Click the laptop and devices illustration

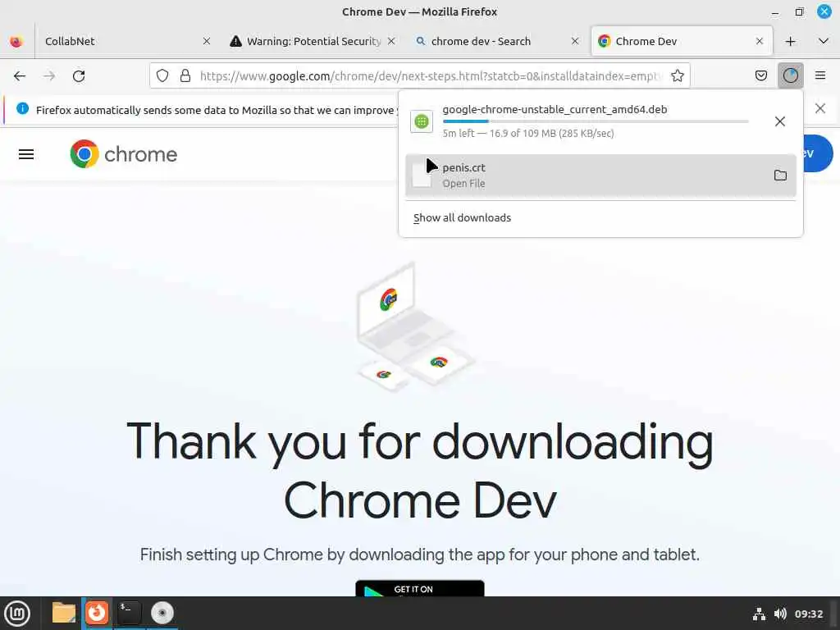(416, 326)
